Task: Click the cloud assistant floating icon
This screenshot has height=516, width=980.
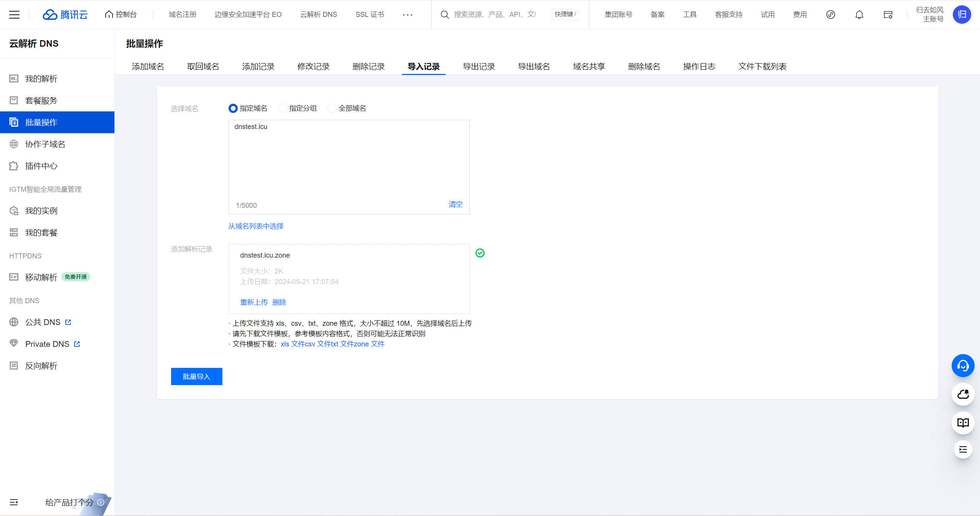Action: coord(963,394)
